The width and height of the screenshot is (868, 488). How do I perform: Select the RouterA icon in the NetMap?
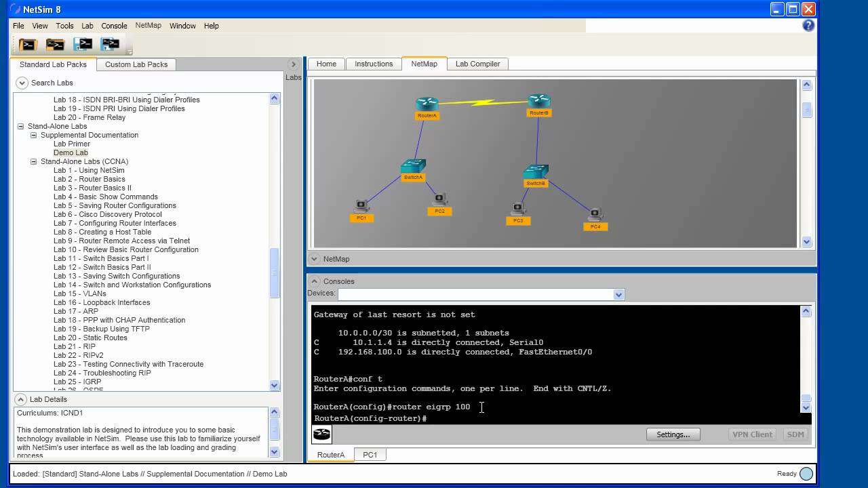click(427, 104)
